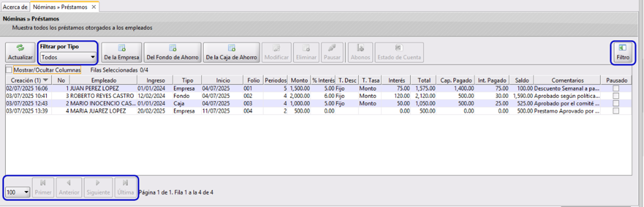644x207 pixels.
Task: Sort by the Tipo column header
Action: (187, 80)
